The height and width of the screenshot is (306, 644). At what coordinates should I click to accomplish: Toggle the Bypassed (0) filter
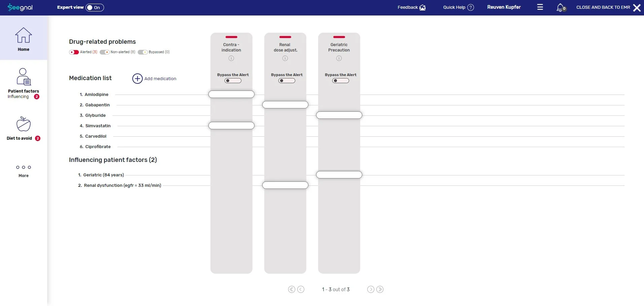coord(143,52)
